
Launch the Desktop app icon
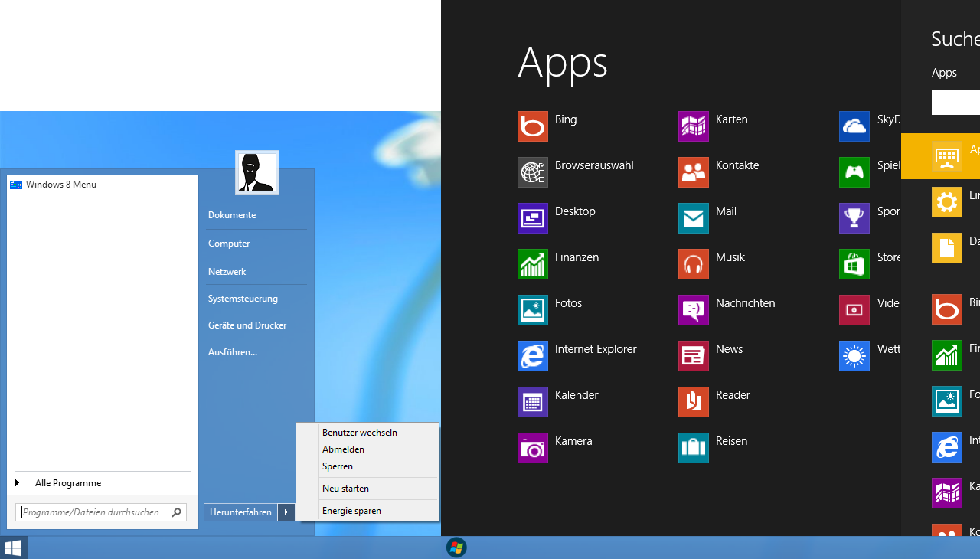(x=533, y=218)
